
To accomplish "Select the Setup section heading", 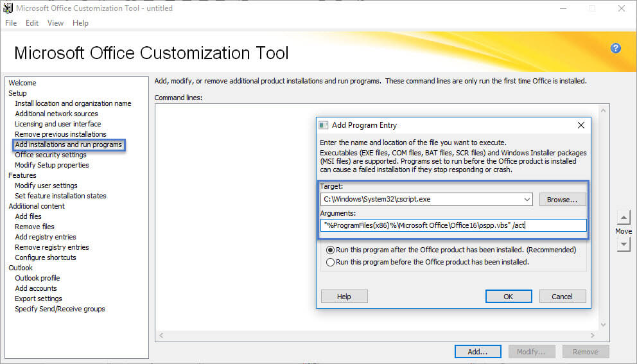I will click(17, 93).
